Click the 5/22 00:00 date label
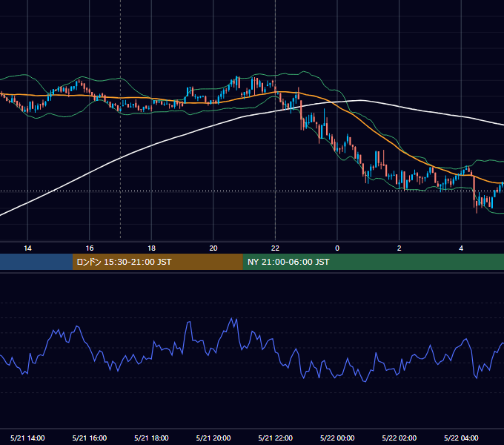Screen dimensions: 504x445 point(337,438)
